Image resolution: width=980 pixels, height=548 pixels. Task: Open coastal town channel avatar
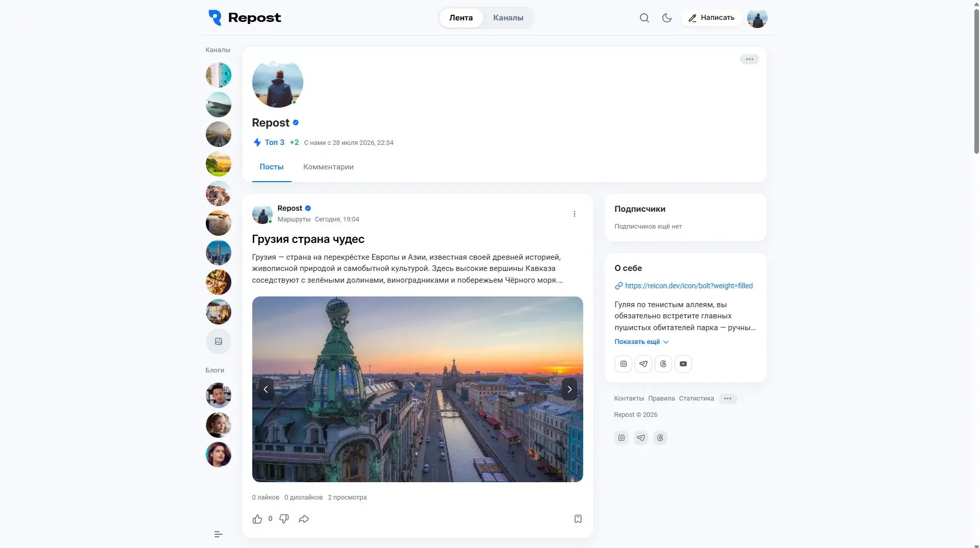(x=218, y=193)
